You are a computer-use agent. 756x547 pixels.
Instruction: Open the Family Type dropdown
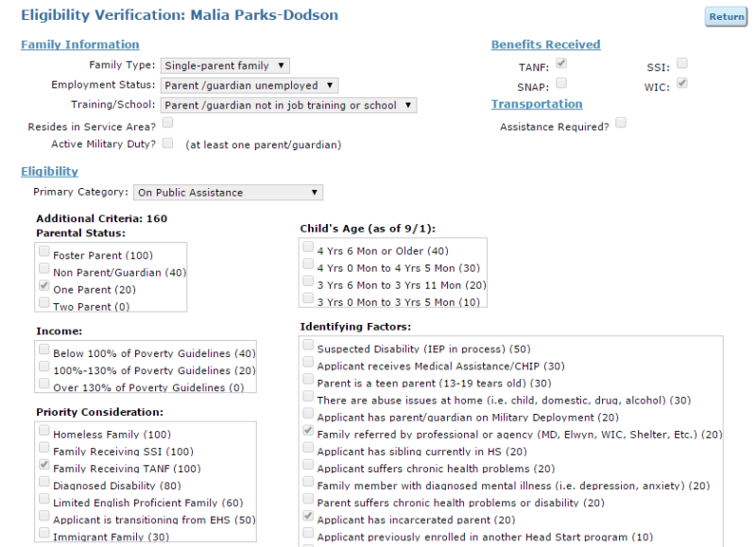tap(223, 64)
